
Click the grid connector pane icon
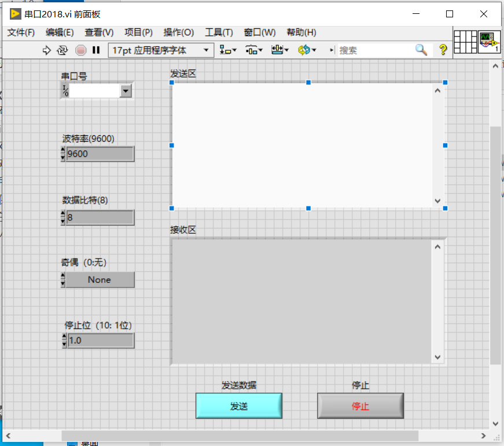pyautogui.click(x=466, y=41)
